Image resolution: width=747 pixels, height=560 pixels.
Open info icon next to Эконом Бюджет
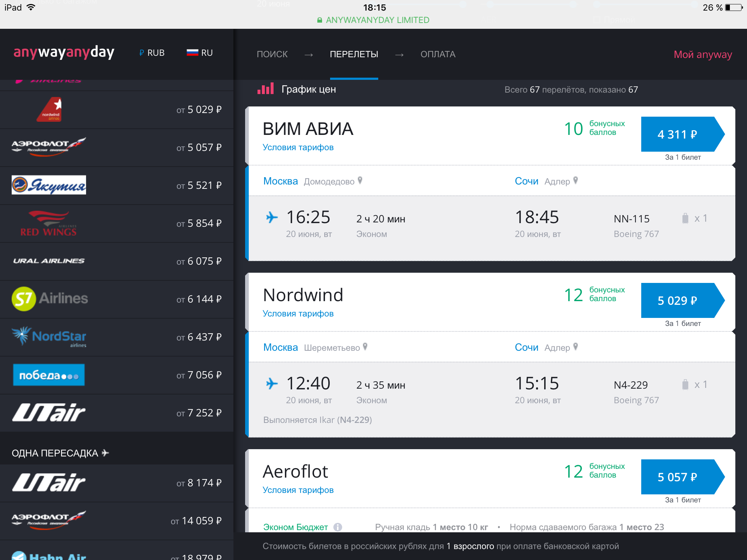[x=338, y=527]
